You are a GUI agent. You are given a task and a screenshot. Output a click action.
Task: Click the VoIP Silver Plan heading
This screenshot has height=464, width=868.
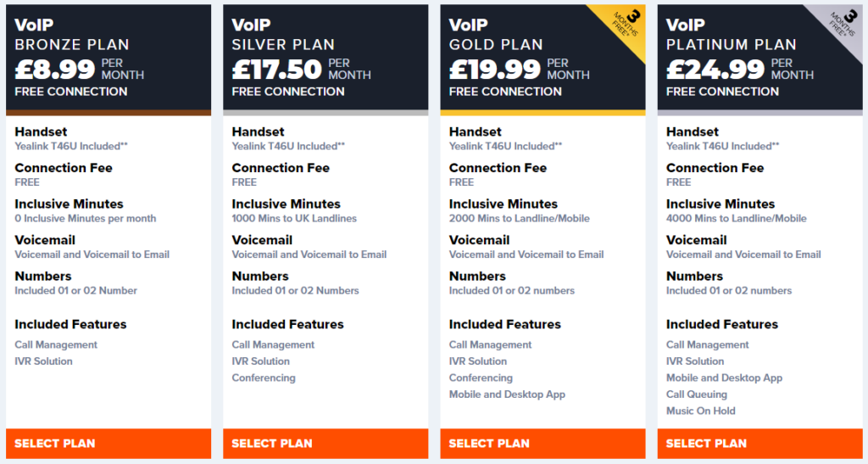[x=283, y=43]
